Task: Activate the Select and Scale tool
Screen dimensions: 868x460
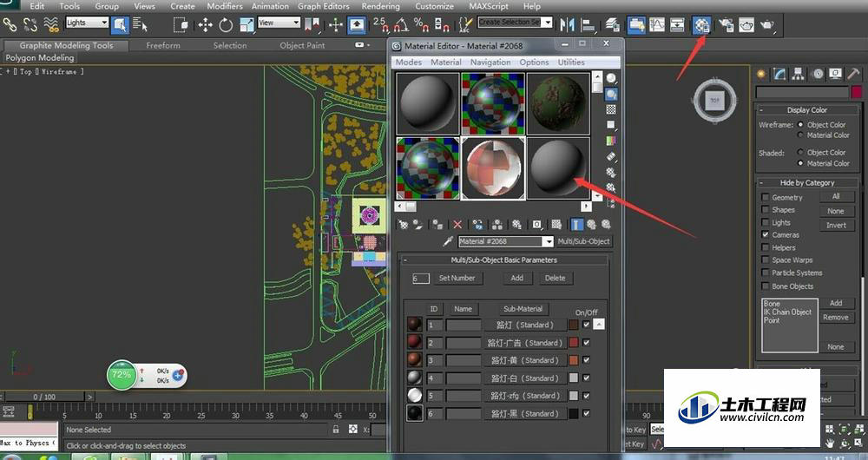Action: pos(247,25)
